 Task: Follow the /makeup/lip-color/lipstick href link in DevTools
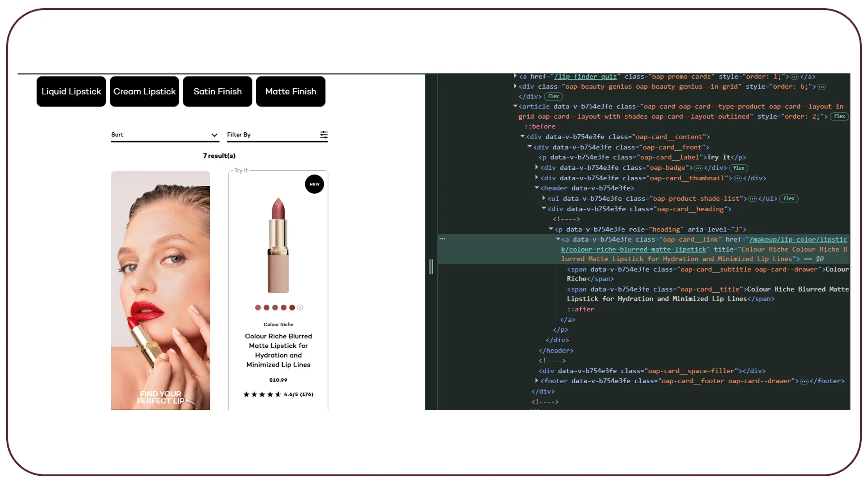pos(704,244)
